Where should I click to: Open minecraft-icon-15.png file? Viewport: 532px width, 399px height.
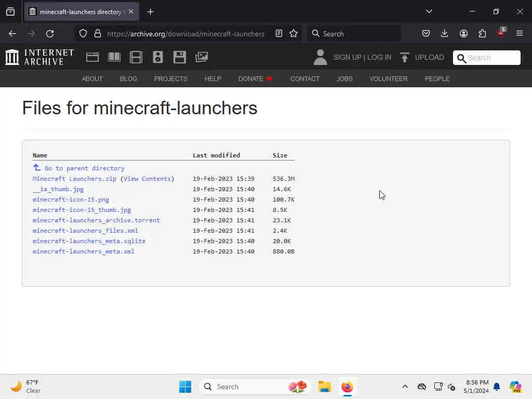(x=71, y=199)
